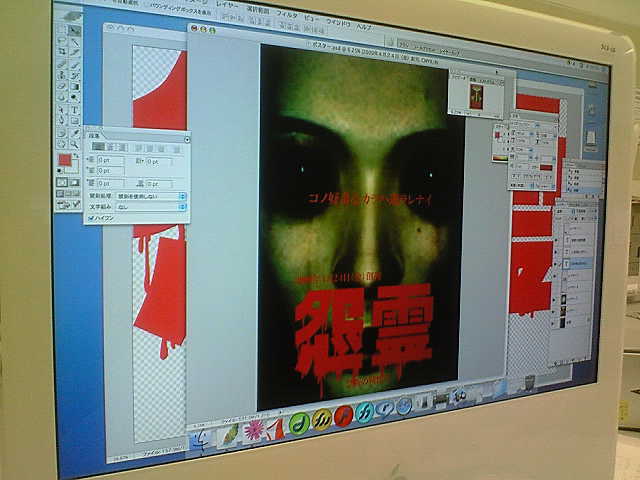Select the Lasso tool
This screenshot has height=480, width=640.
click(62, 41)
